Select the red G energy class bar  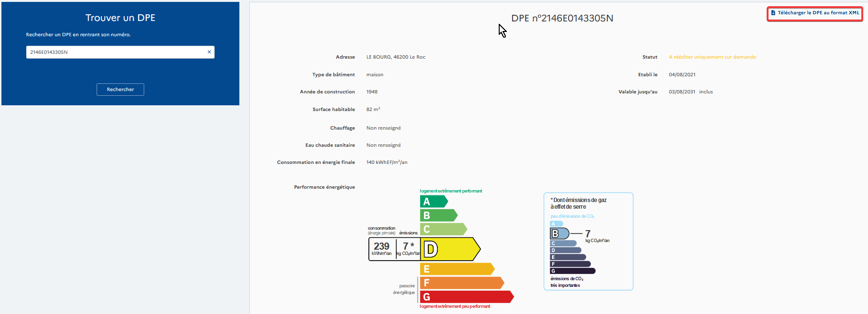click(467, 297)
